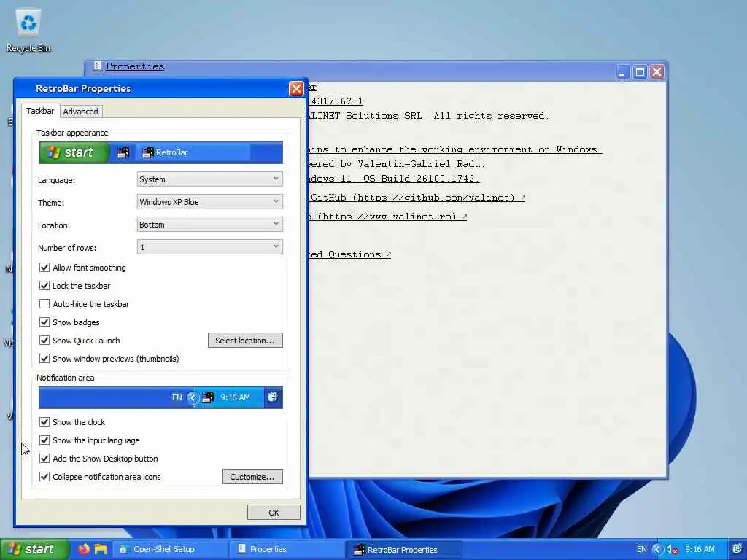Open the www.valinet.ro website link

point(388,217)
